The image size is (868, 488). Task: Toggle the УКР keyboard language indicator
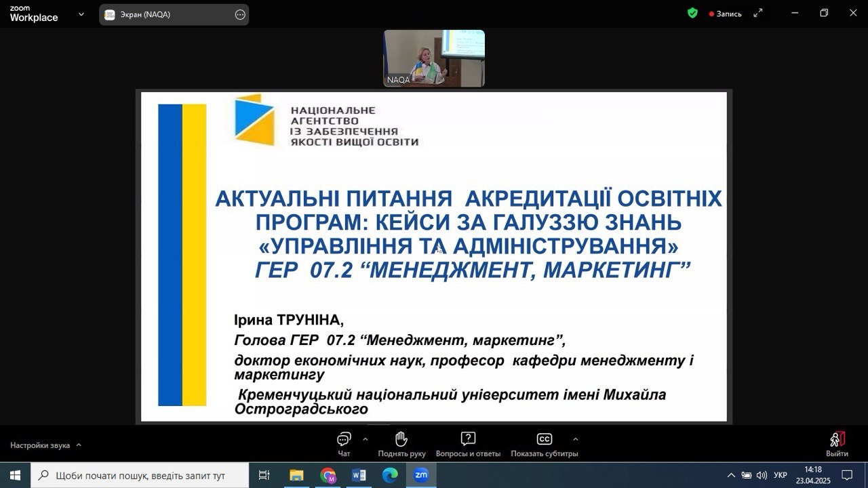[x=781, y=476]
